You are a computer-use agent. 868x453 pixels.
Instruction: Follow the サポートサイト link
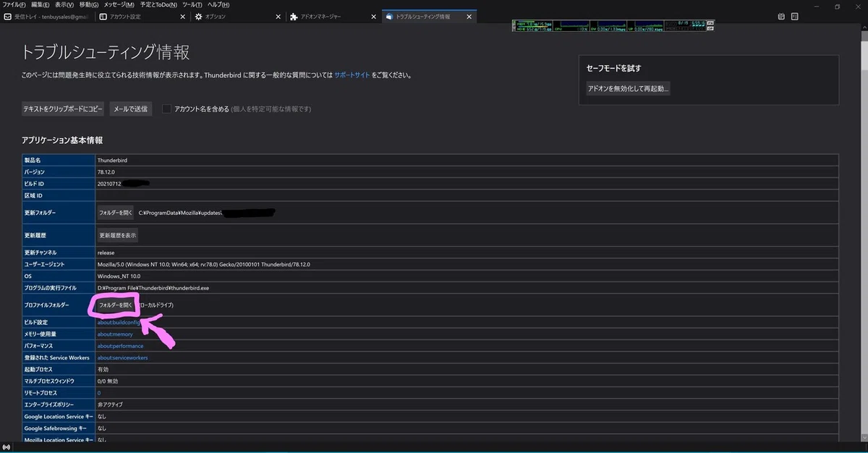pos(352,75)
